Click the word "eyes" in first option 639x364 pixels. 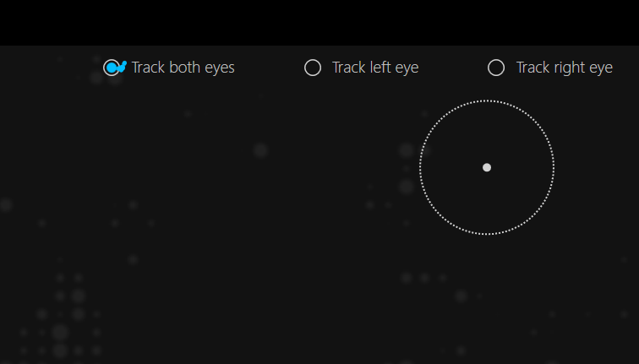coord(220,68)
